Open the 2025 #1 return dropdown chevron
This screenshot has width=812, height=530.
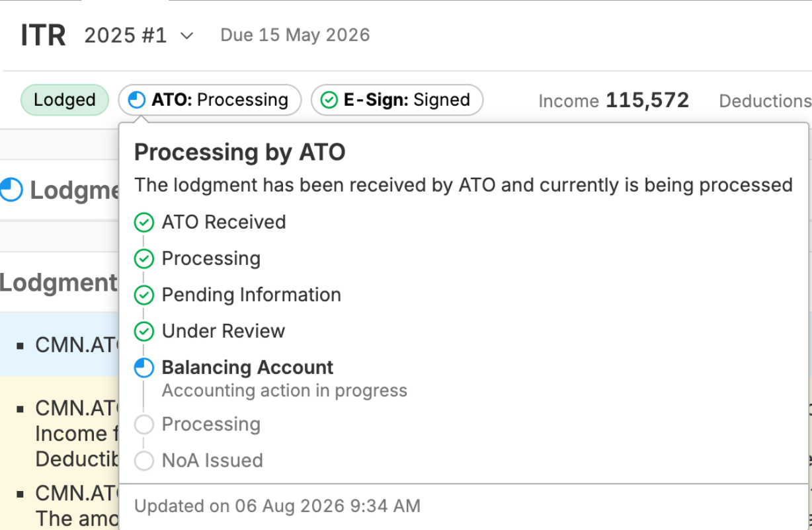(x=187, y=36)
